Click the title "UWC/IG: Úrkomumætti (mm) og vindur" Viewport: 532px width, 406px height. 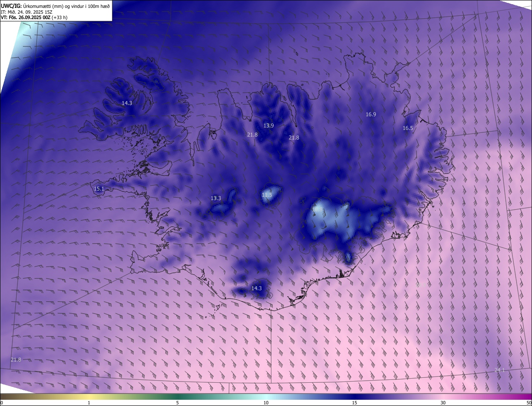(55, 5)
